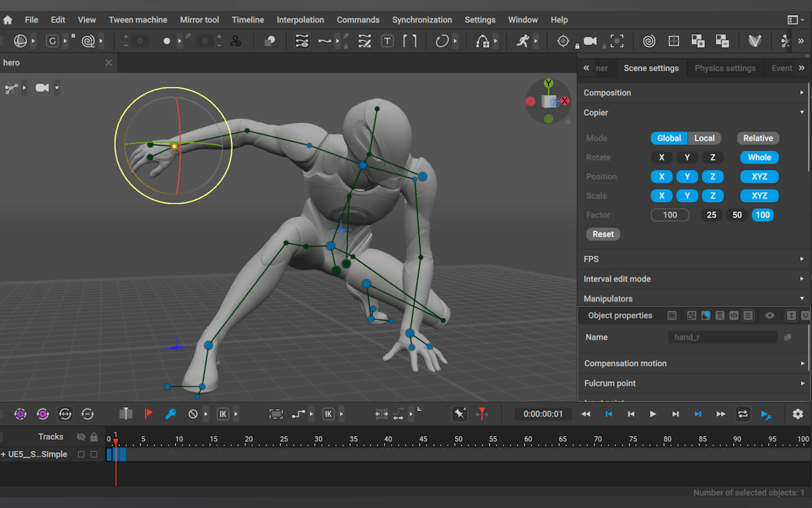The height and width of the screenshot is (508, 812).
Task: Click the Home icon in menu bar
Action: coord(8,20)
